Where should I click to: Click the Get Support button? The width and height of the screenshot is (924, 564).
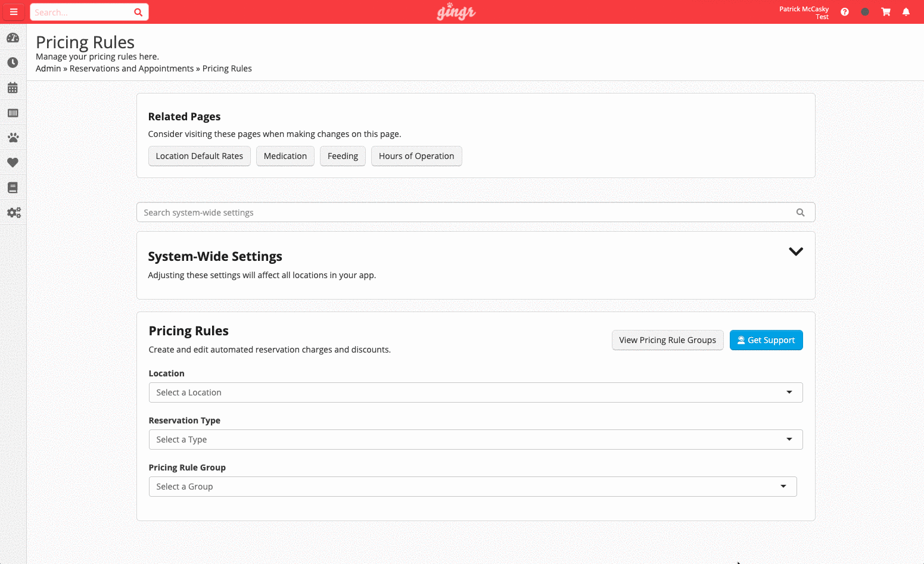pyautogui.click(x=766, y=340)
